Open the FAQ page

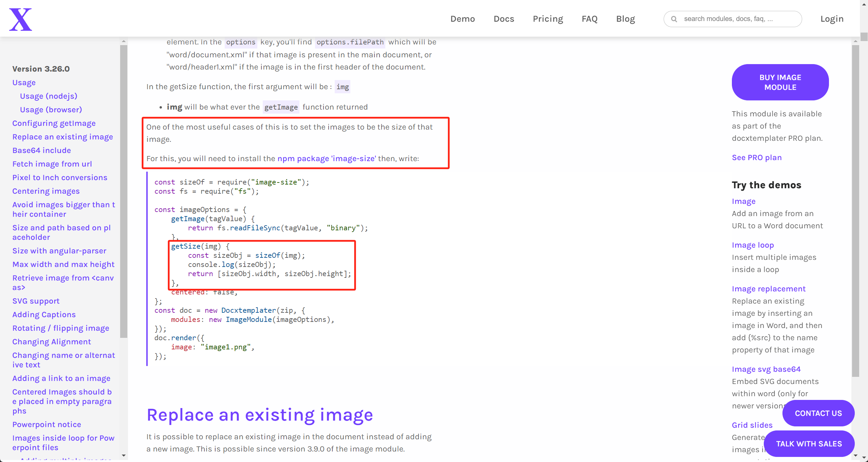pyautogui.click(x=590, y=19)
